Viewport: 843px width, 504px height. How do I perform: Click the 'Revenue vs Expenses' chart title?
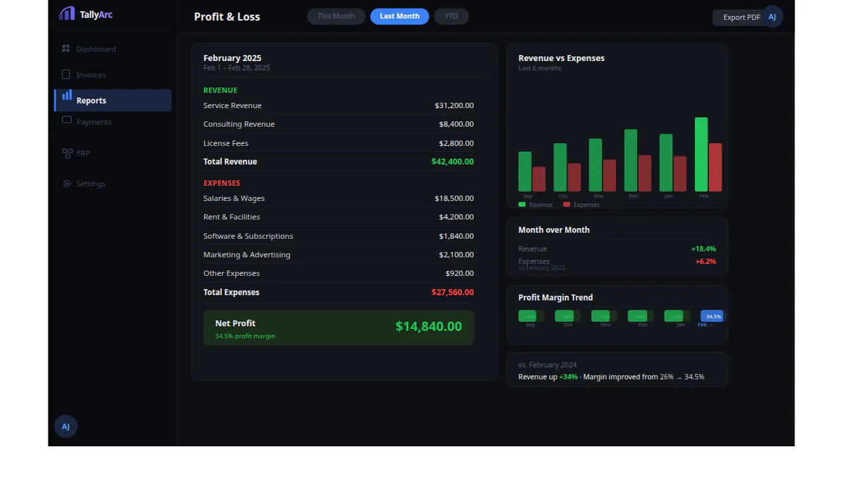click(562, 58)
